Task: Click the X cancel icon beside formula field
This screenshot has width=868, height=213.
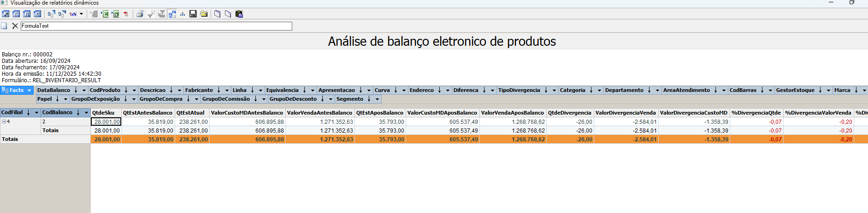Action: [x=15, y=26]
